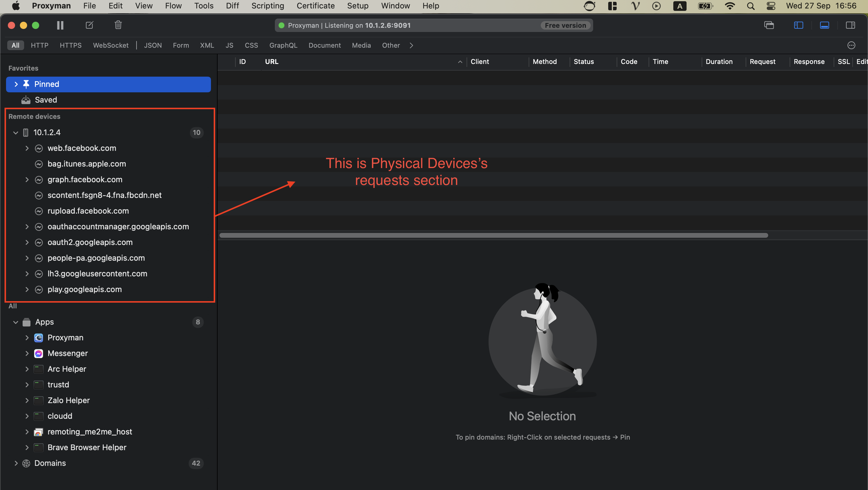Open the Messenger app entry
Image resolution: width=868 pixels, height=490 pixels.
tap(68, 353)
